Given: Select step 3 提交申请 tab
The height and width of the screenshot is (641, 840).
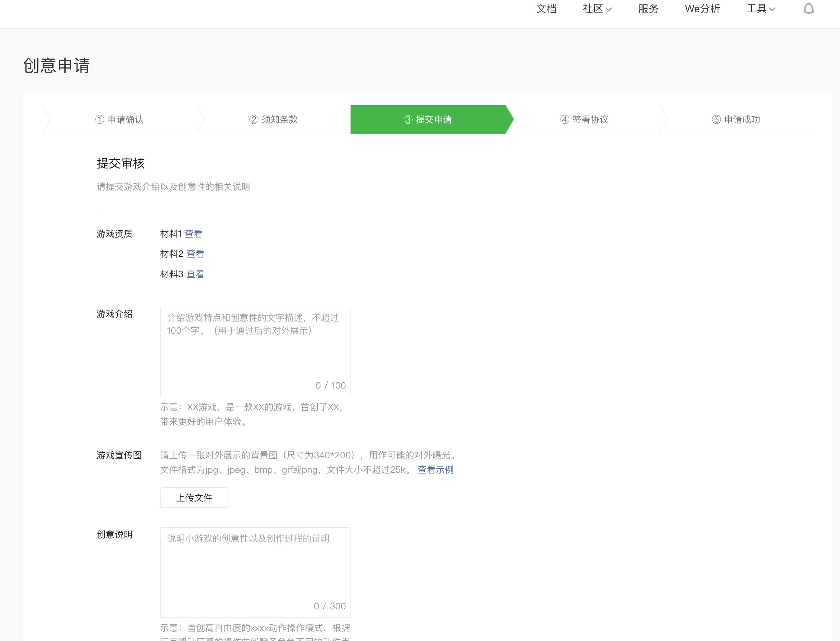Looking at the screenshot, I should point(428,119).
